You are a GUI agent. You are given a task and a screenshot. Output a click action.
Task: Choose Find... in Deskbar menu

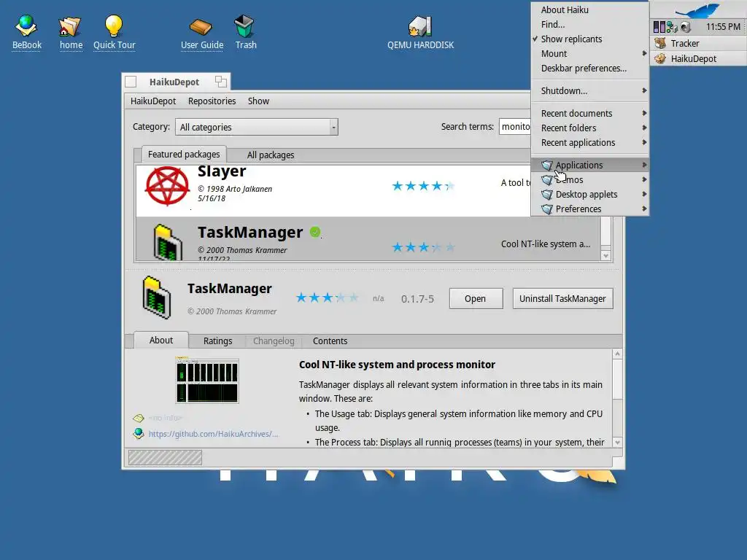pos(589,24)
